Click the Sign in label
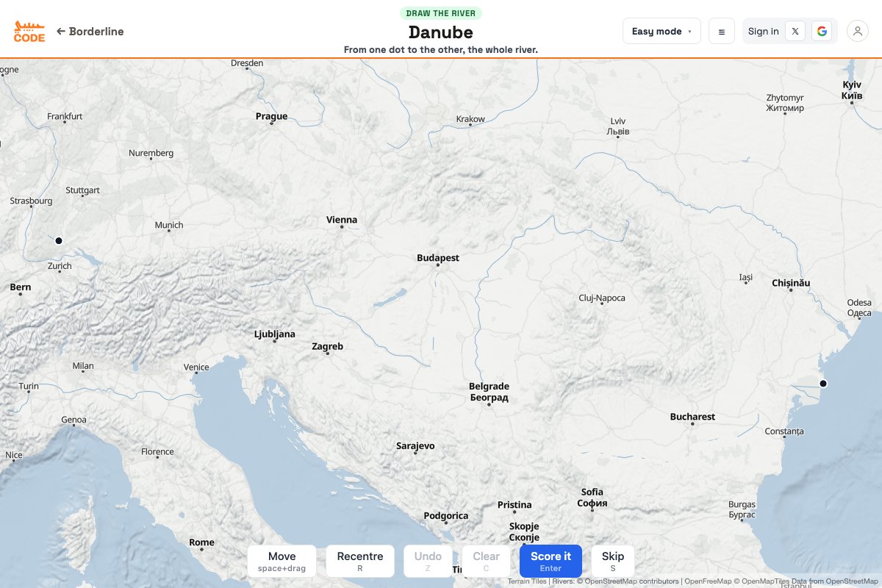Image resolution: width=882 pixels, height=588 pixels. pyautogui.click(x=764, y=32)
